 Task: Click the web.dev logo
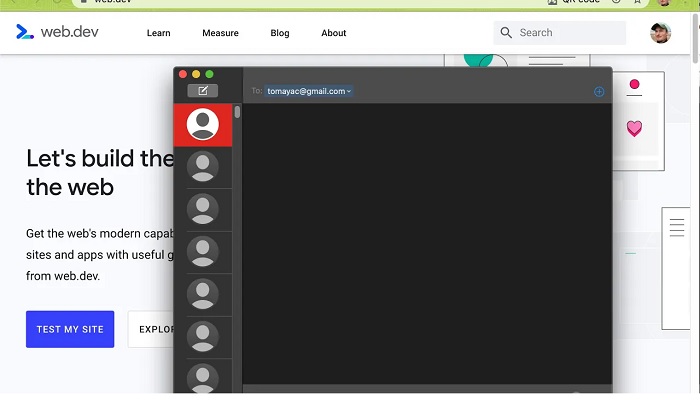pyautogui.click(x=55, y=33)
